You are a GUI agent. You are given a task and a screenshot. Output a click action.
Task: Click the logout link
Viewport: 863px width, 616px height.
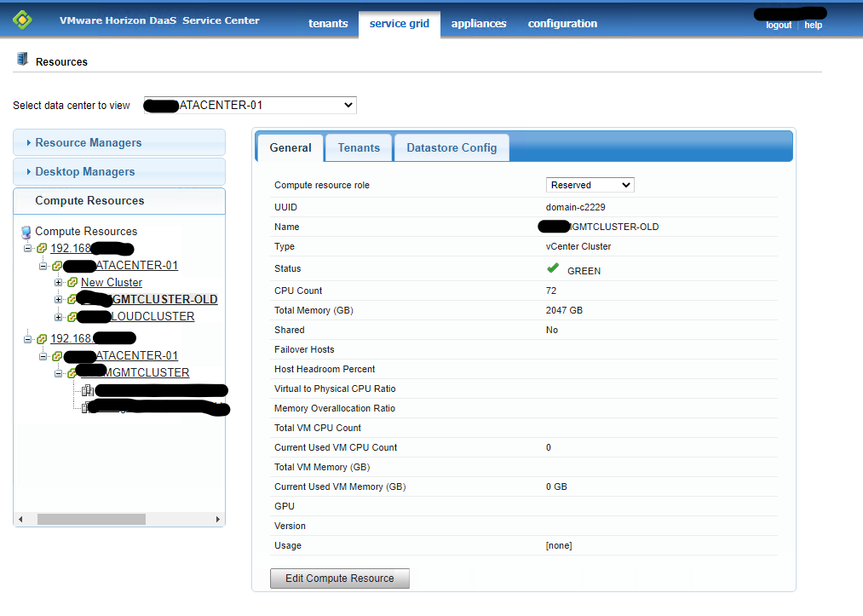tap(779, 26)
